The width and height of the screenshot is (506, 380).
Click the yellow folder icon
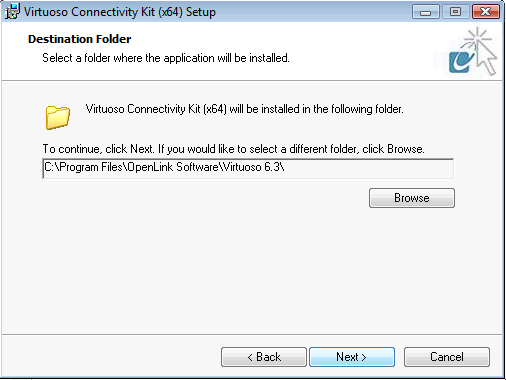pos(58,117)
